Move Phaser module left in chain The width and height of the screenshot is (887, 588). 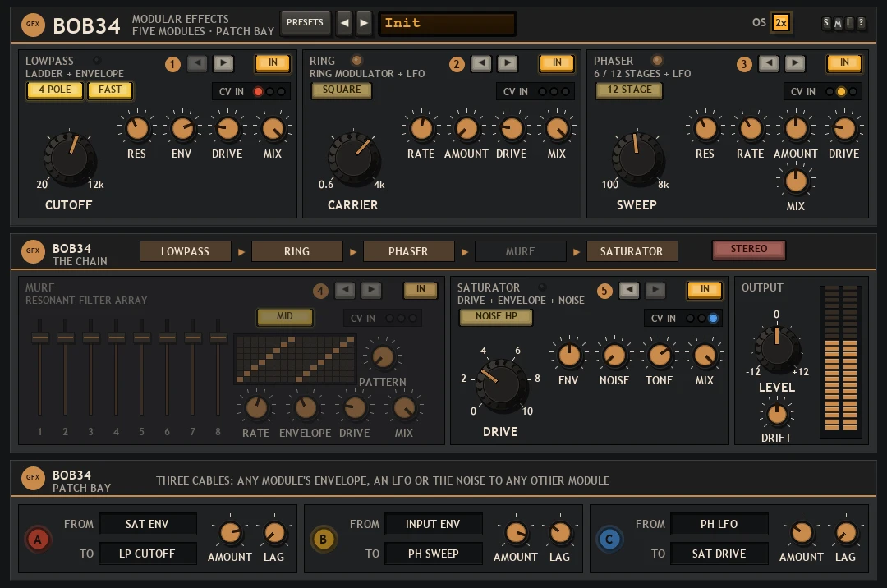[x=769, y=63]
